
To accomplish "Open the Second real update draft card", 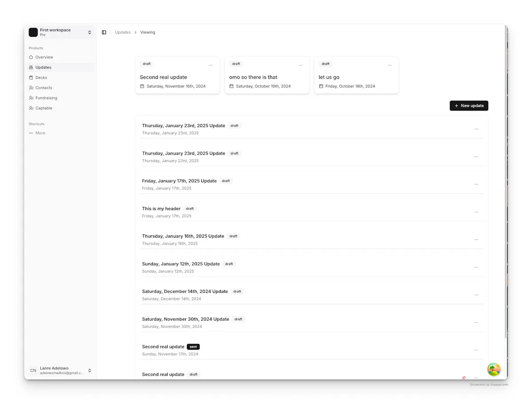I will [177, 75].
